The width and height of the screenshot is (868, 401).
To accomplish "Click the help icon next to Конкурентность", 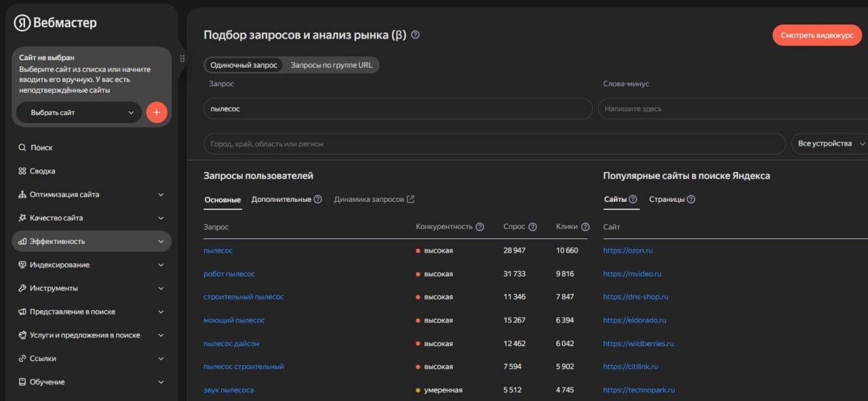I will click(480, 227).
